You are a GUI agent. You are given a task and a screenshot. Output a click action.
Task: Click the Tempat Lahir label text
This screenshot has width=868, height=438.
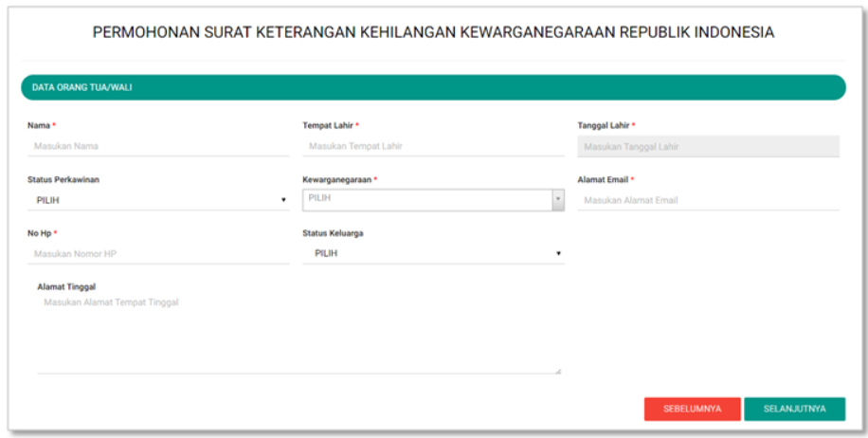(327, 125)
